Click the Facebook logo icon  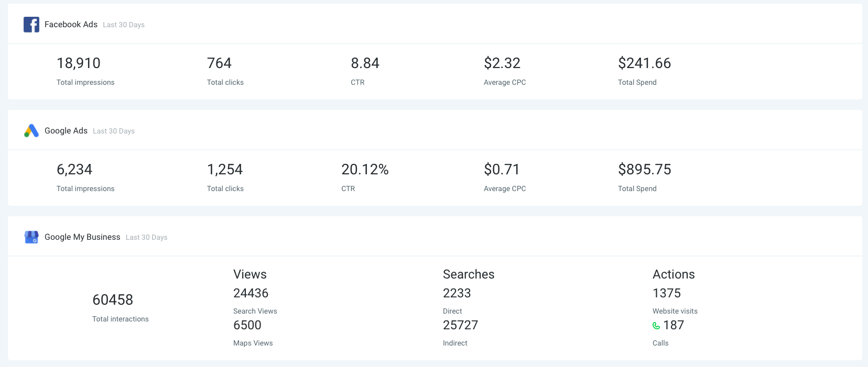(31, 25)
